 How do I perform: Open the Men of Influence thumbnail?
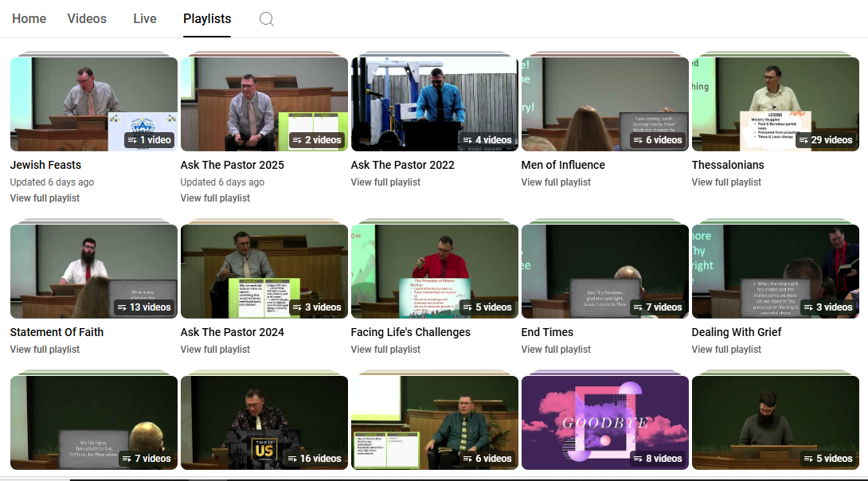point(605,104)
